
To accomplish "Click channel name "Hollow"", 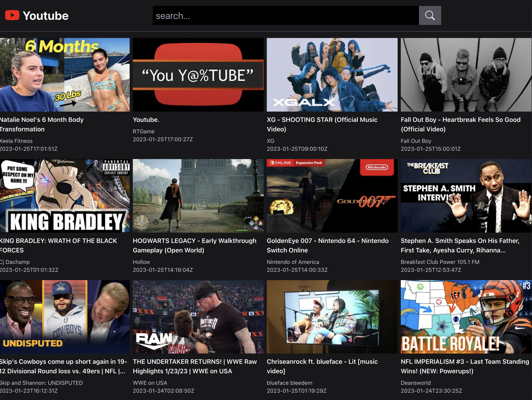I will 141,262.
